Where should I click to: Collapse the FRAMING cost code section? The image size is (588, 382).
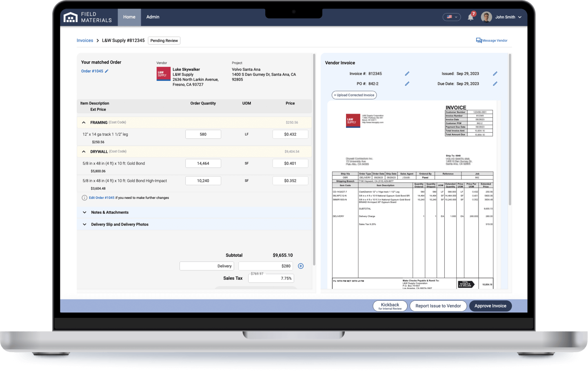click(84, 122)
